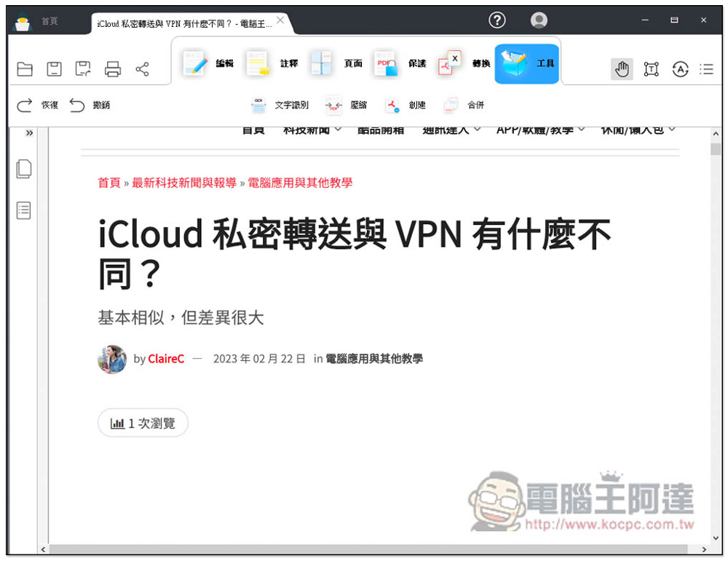Expand the left sidebar with double chevron

[29, 133]
